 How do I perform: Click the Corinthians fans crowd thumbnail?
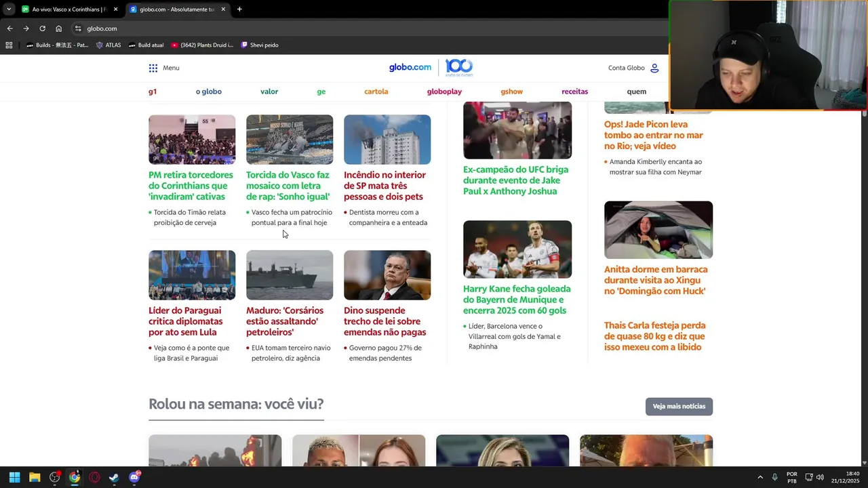tap(192, 140)
